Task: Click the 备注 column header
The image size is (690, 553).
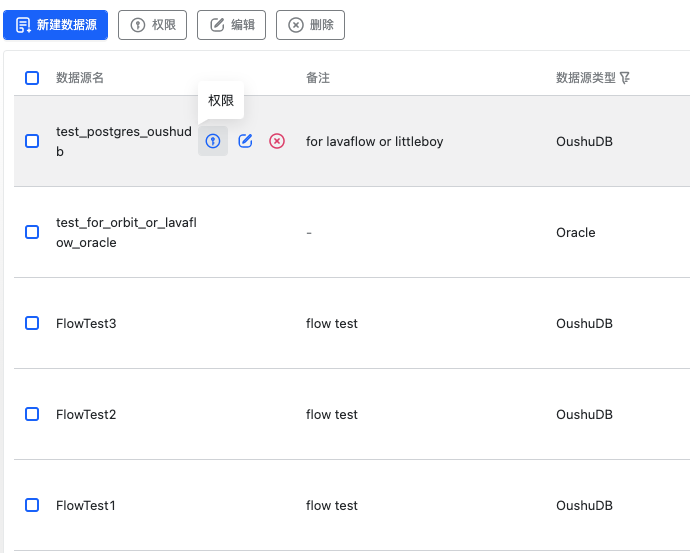Action: [x=318, y=78]
